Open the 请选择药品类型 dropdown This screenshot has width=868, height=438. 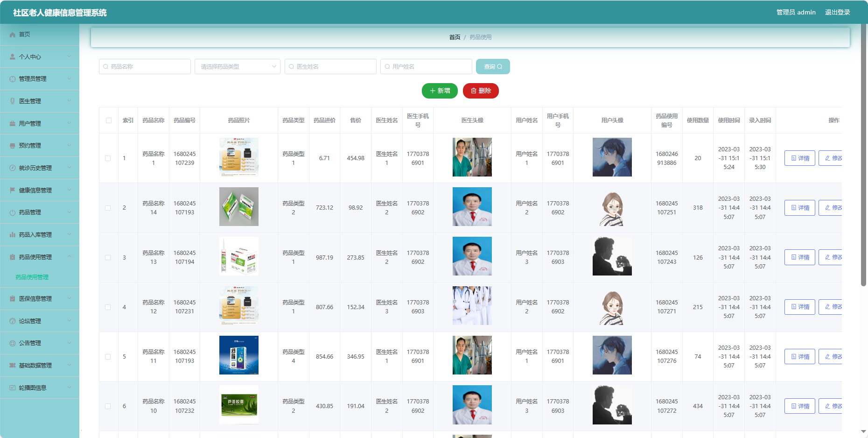click(238, 67)
